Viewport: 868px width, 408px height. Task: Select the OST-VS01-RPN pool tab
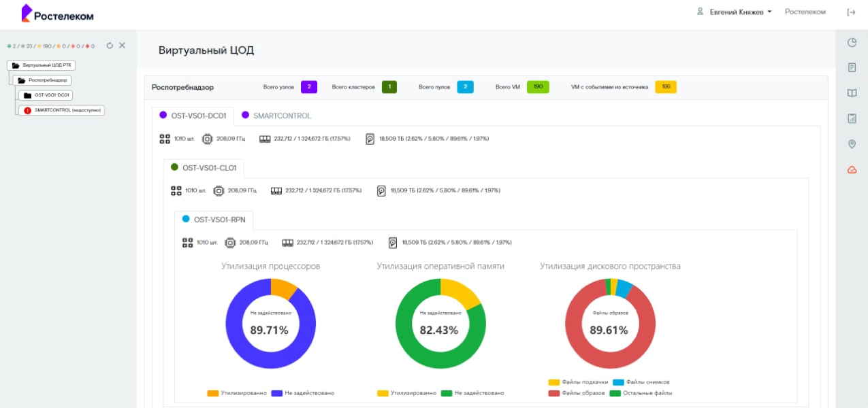pos(217,220)
